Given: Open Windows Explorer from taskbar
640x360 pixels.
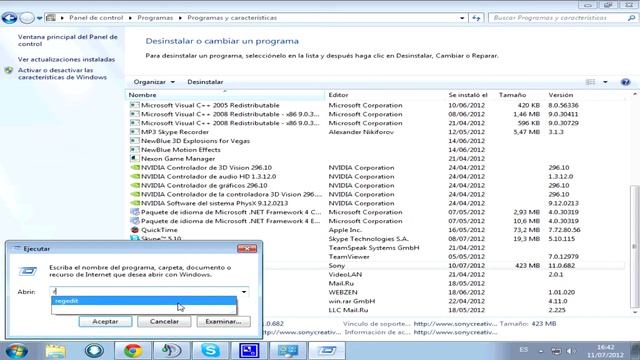Looking at the screenshot, I should 56,351.
